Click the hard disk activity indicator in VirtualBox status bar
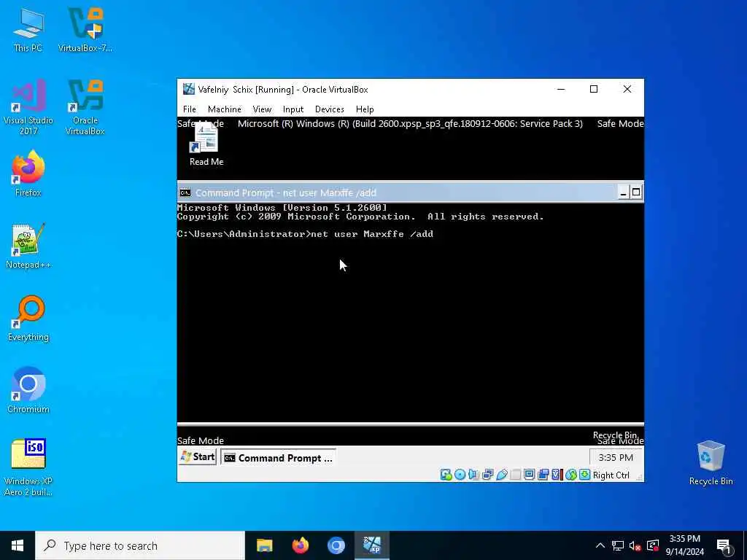This screenshot has height=560, width=747. (446, 475)
